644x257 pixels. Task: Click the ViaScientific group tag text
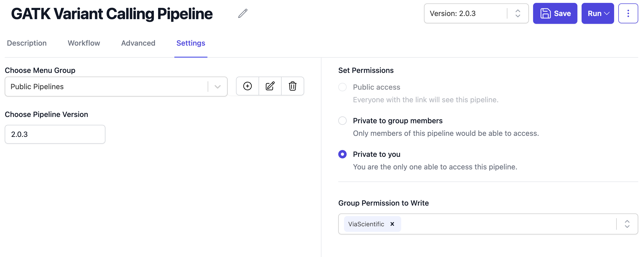click(x=366, y=224)
